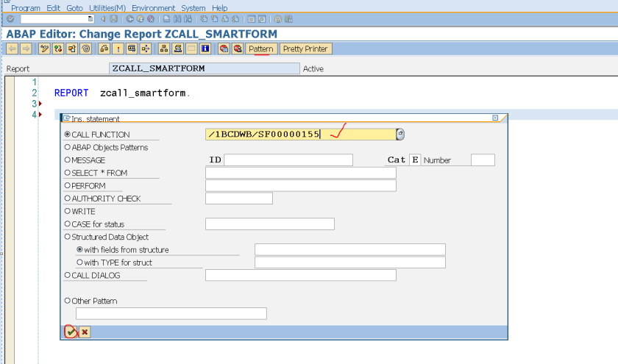
Task: Confirm the dialog with the green checkmark
Action: pos(71,332)
